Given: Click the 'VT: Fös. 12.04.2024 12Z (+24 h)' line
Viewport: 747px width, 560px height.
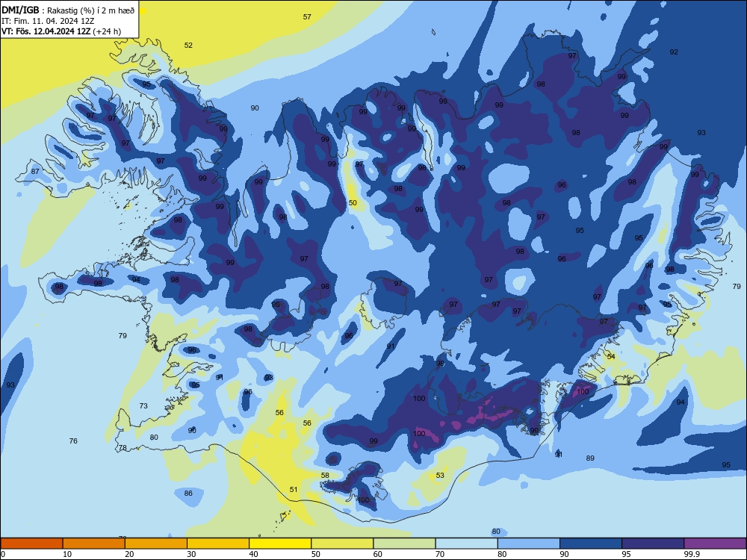Looking at the screenshot, I should tap(61, 31).
